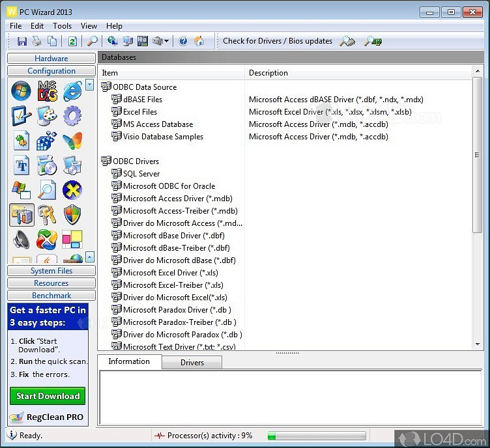490x448 pixels.
Task: Select the Microsoft Office logo icon
Action: click(47, 240)
